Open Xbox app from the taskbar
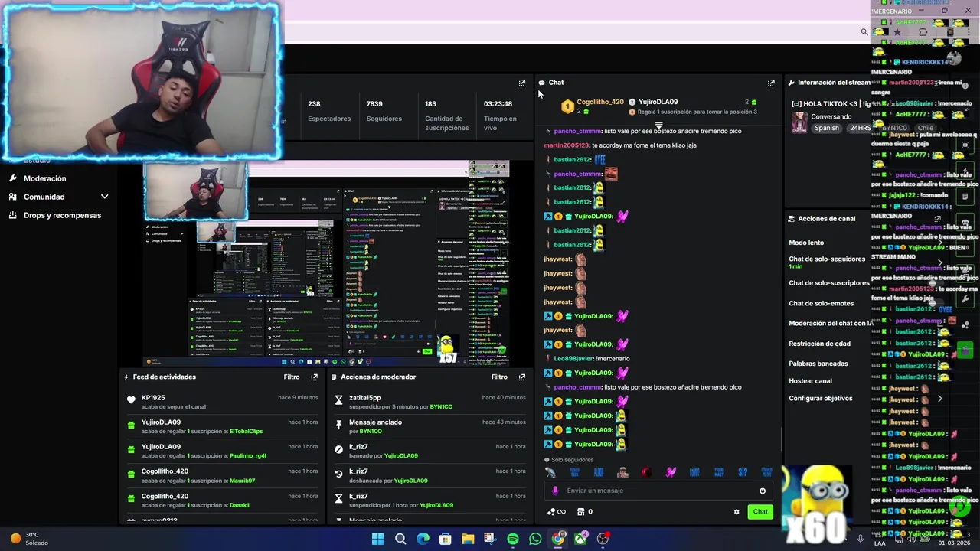This screenshot has width=980, height=551. click(x=581, y=539)
